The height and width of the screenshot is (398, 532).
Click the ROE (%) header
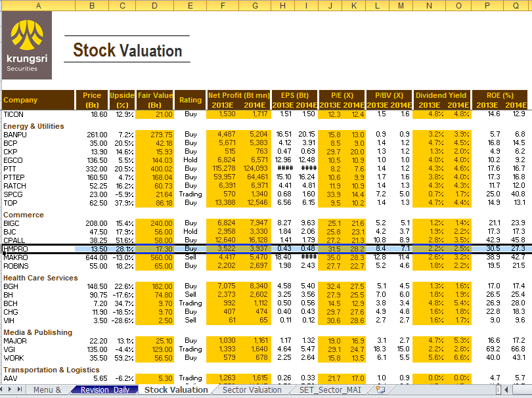[500, 95]
